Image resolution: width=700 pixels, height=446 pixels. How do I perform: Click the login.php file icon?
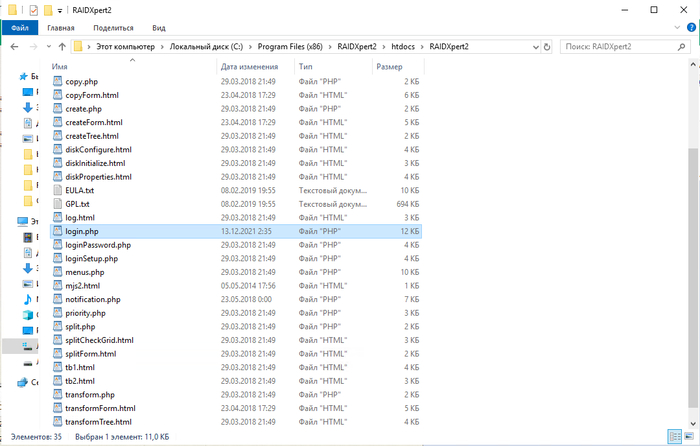click(57, 231)
